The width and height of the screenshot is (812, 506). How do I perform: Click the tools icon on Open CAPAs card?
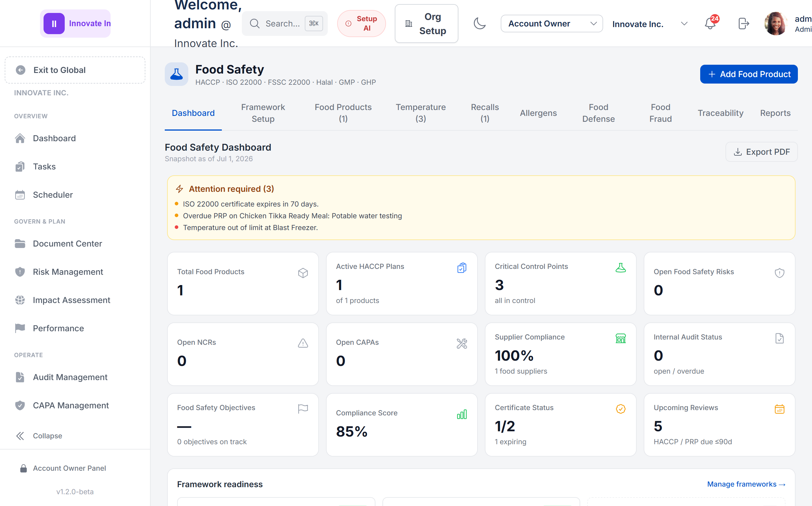[x=462, y=343]
